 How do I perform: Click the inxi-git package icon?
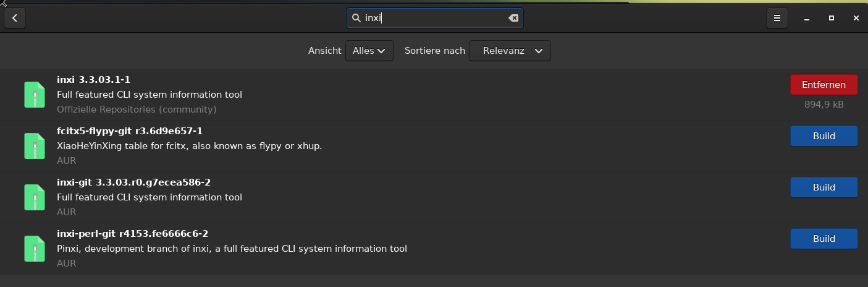pos(35,197)
